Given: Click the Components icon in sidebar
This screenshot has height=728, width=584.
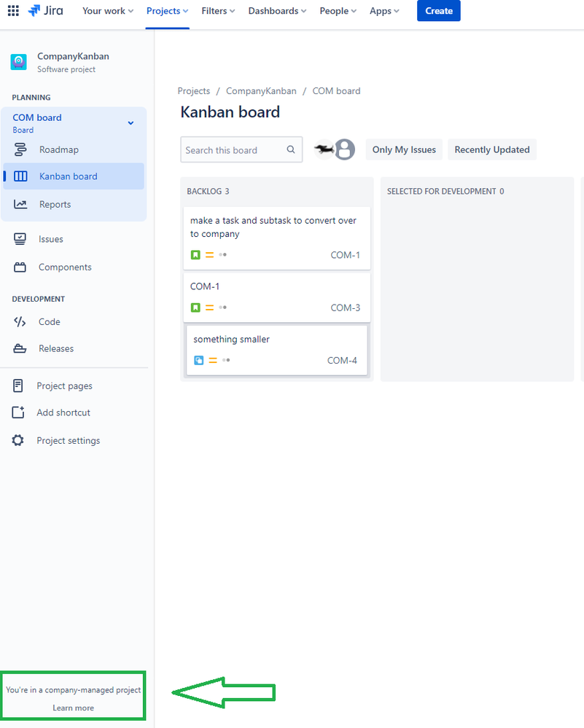Looking at the screenshot, I should (20, 267).
